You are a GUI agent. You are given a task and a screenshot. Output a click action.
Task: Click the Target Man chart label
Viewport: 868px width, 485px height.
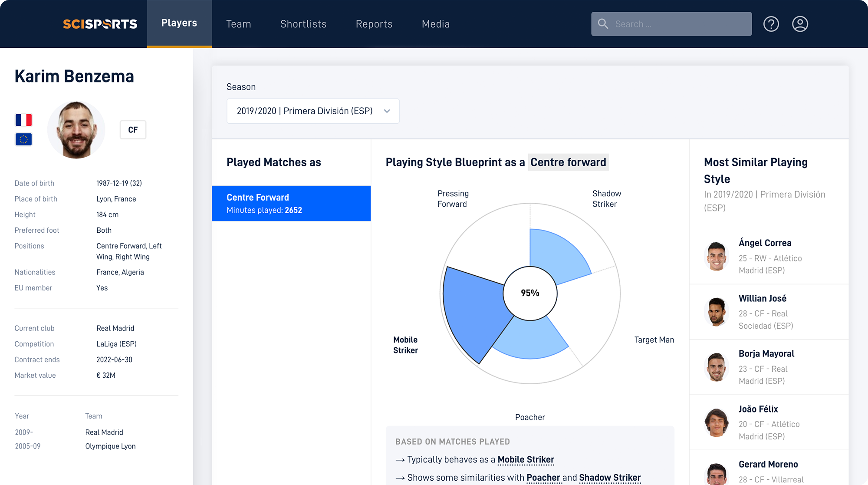click(x=654, y=340)
